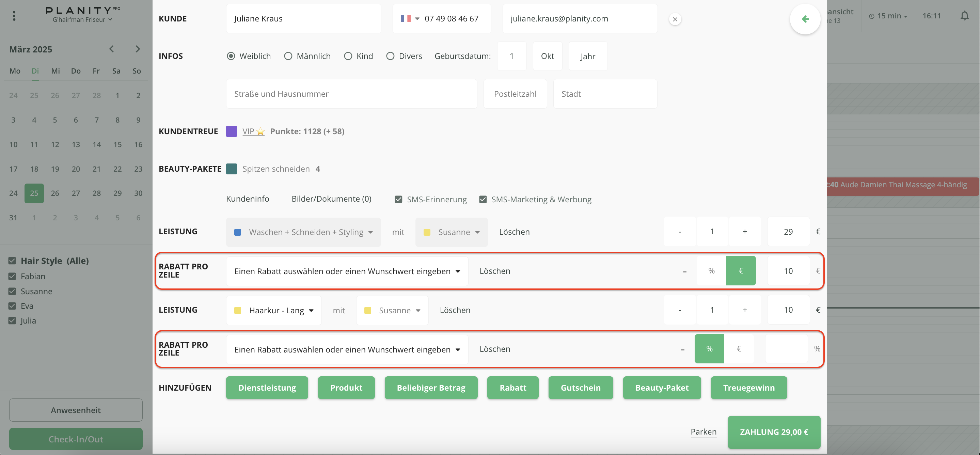This screenshot has height=455, width=980.
Task: Open Bilder/Dokumente (0) tab
Action: click(x=331, y=199)
